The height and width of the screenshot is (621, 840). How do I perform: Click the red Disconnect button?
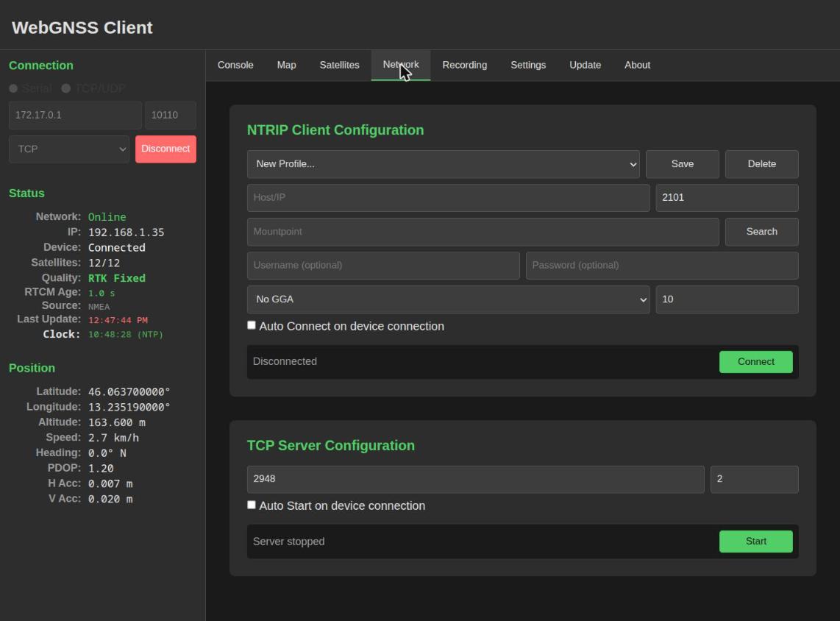[165, 149]
